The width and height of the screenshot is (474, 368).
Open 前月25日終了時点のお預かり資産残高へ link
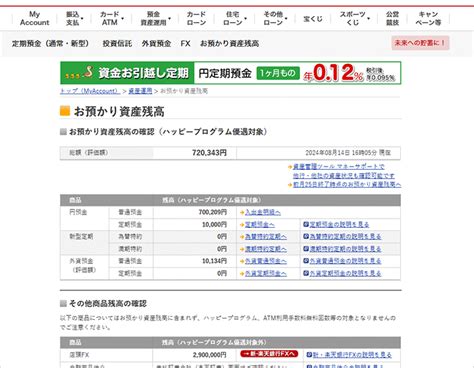(x=347, y=184)
